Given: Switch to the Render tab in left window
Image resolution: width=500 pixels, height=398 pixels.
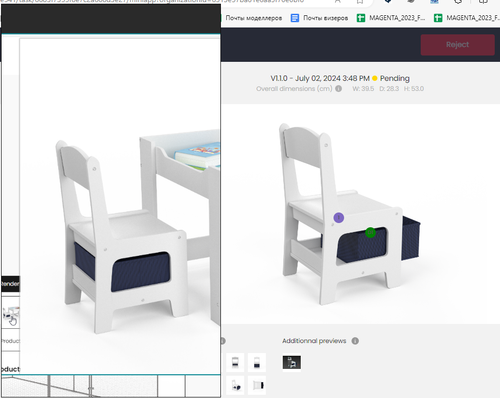Looking at the screenshot, I should [x=10, y=284].
